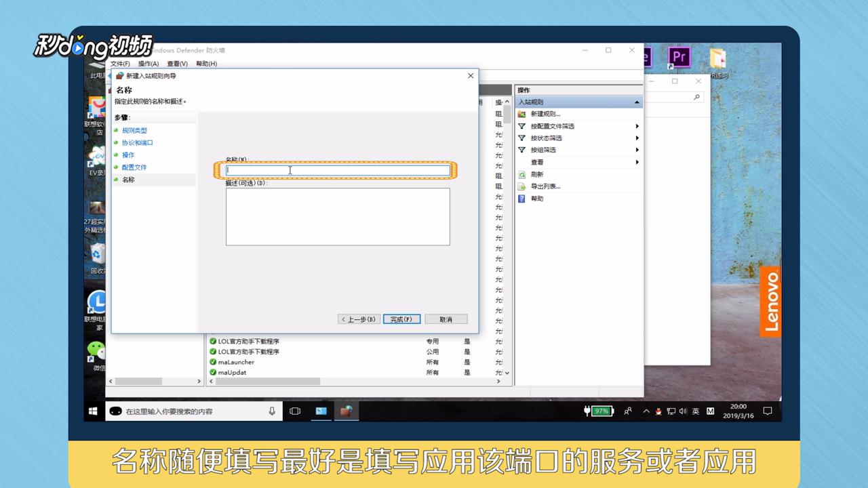The width and height of the screenshot is (868, 488).
Task: Select the 名称 step in sidebar
Action: (128, 180)
